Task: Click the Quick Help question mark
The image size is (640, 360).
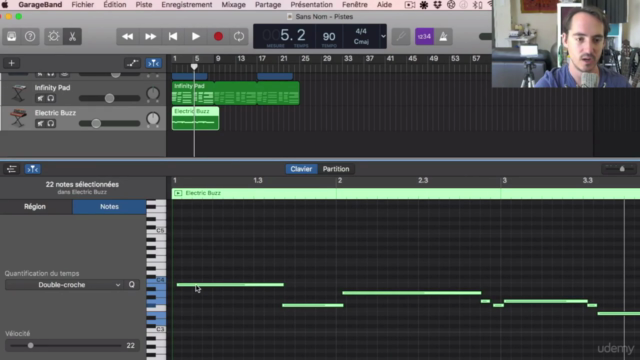Action: pyautogui.click(x=30, y=36)
